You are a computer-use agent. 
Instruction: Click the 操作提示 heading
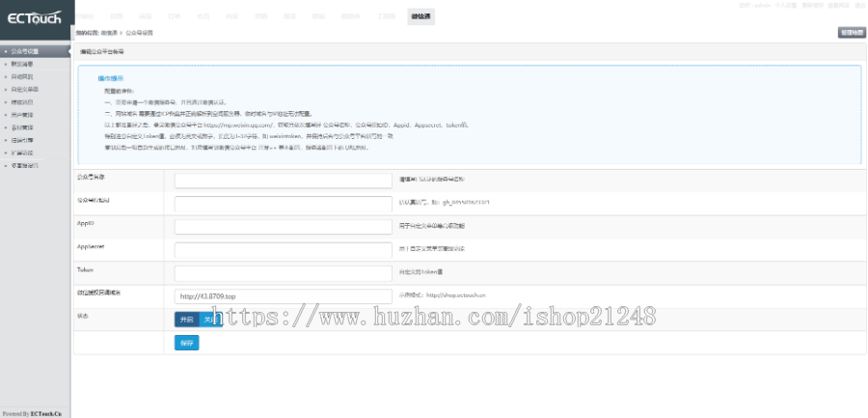[111, 79]
